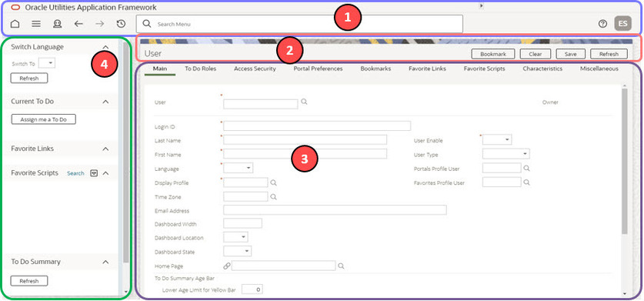Switch to the Miscellaneous tab

pos(599,69)
